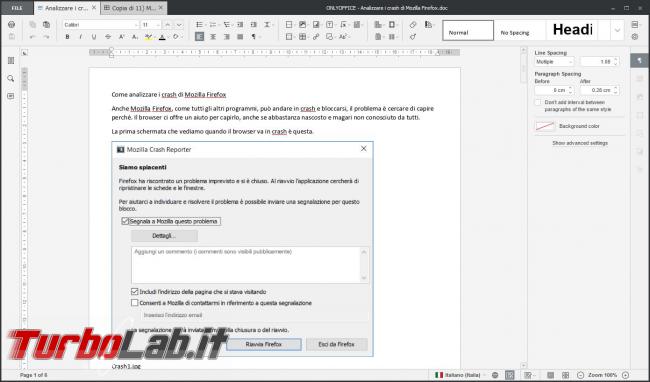650x382 pixels.
Task: Select Align Center paragraph alignment
Action: (213, 37)
